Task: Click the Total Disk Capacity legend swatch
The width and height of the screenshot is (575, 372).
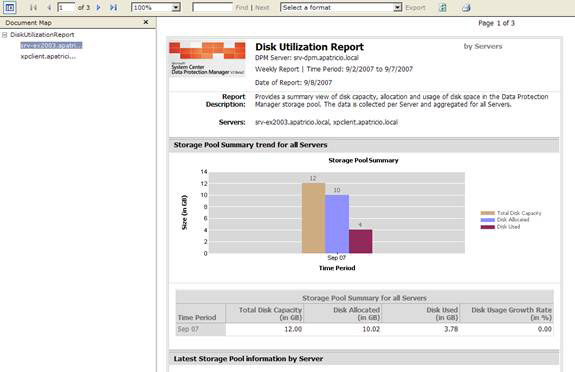Action: pos(487,213)
